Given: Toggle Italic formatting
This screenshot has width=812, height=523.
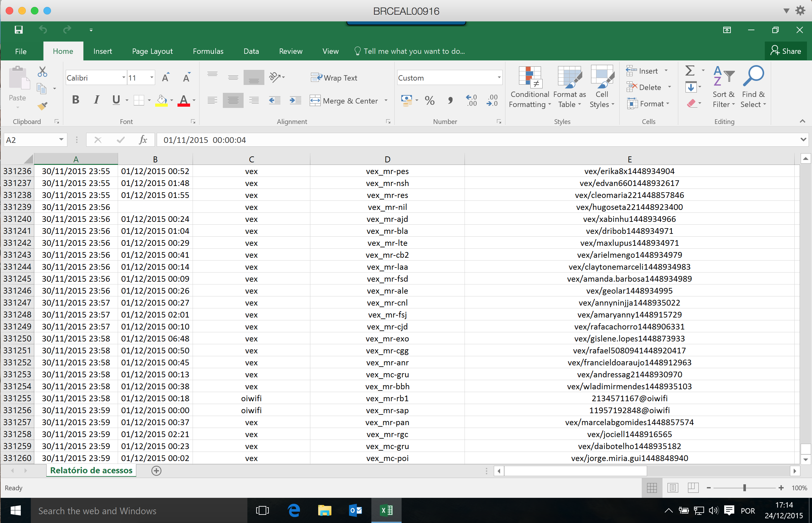Looking at the screenshot, I should click(x=96, y=100).
